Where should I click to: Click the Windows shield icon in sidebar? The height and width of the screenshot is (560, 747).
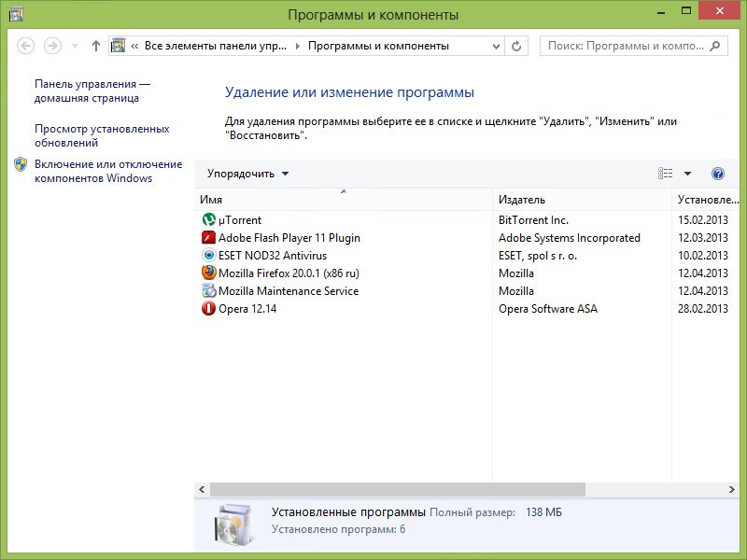[x=21, y=164]
